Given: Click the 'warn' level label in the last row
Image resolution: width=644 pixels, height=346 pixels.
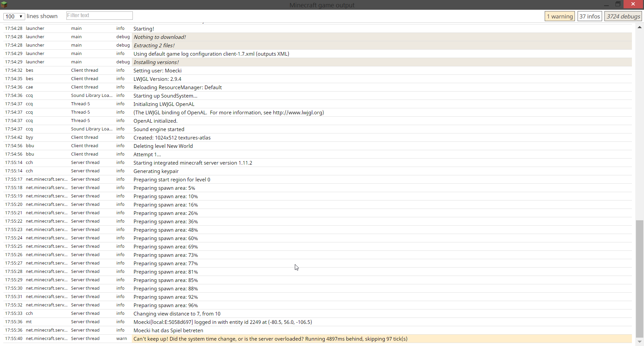Looking at the screenshot, I should coord(122,339).
